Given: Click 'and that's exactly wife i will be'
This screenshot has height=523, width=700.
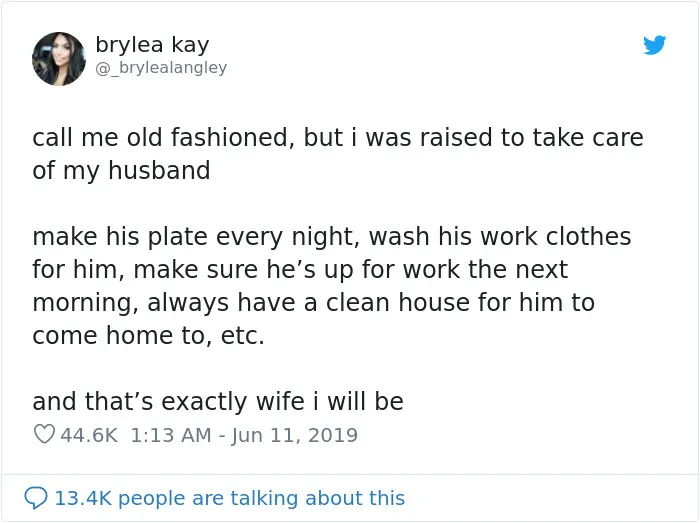Looking at the screenshot, I should [x=218, y=402].
